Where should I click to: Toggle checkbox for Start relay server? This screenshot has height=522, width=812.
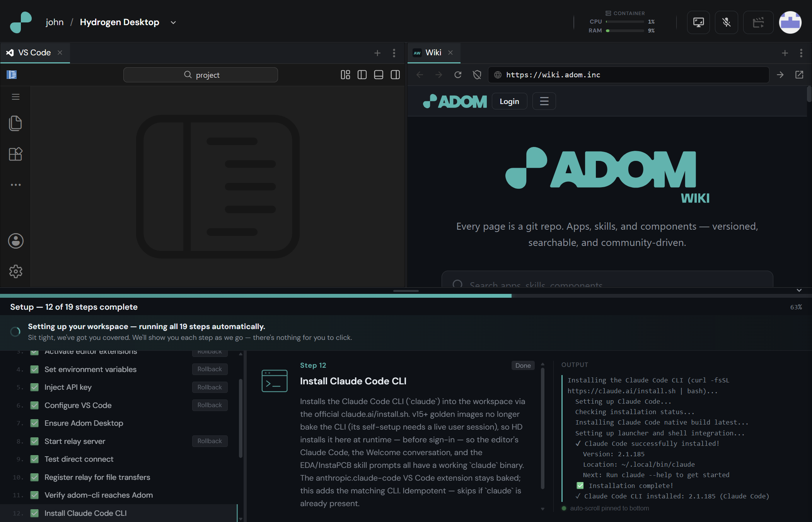(34, 441)
